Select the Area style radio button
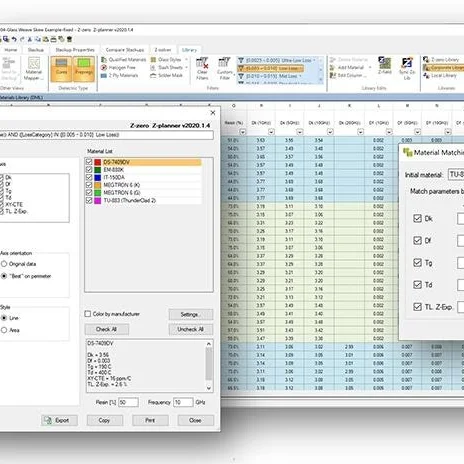 4,330
